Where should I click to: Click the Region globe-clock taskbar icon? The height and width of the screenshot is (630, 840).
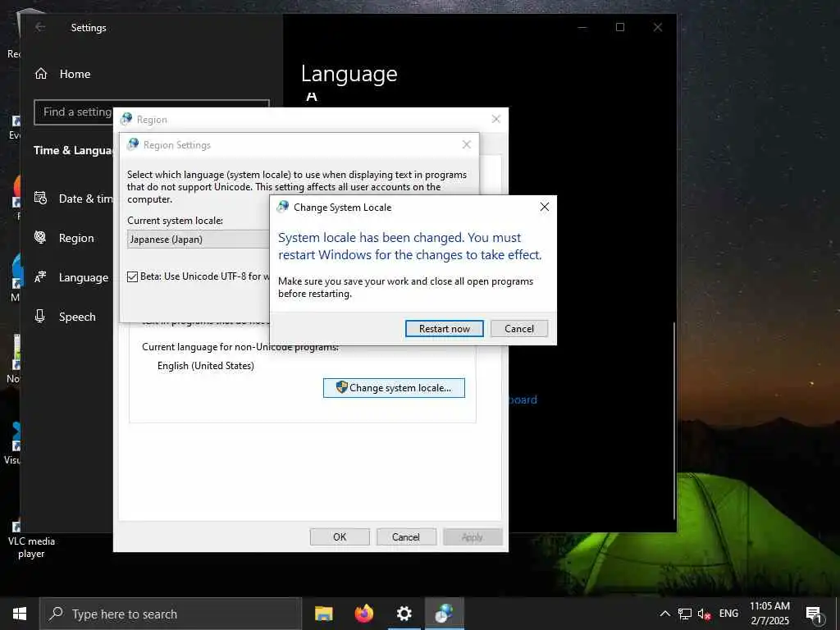[x=444, y=614]
